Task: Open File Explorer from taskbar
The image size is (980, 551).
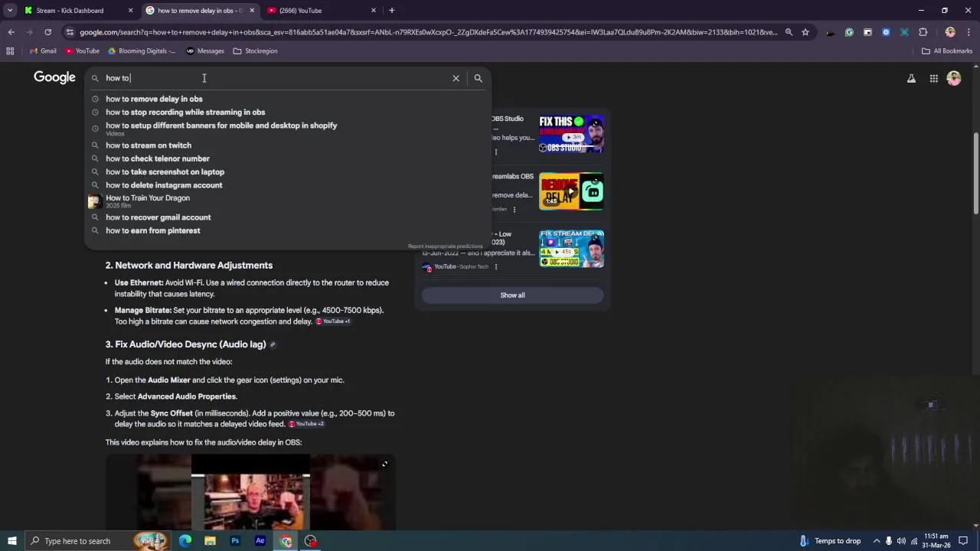Action: 210,541
